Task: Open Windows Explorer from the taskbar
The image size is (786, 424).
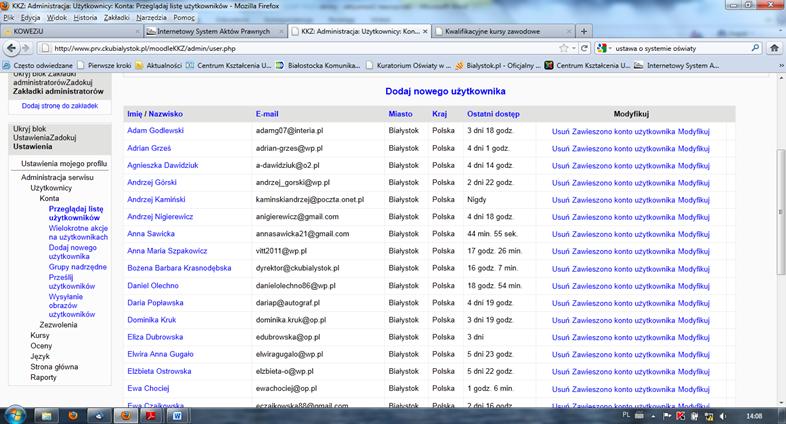Action: point(46,415)
